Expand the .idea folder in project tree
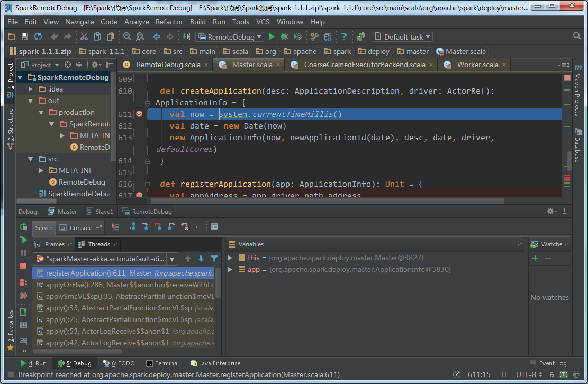 coord(31,89)
